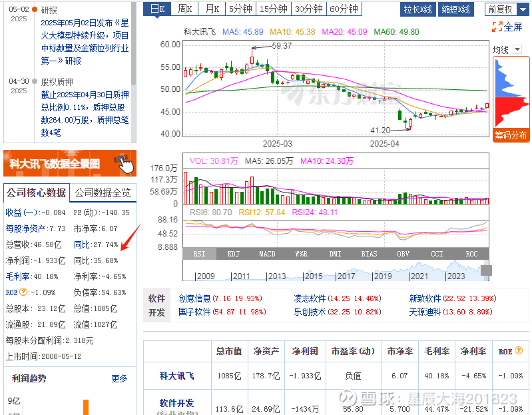
Task: Switch to 公司核心数据 tab
Action: click(x=37, y=193)
